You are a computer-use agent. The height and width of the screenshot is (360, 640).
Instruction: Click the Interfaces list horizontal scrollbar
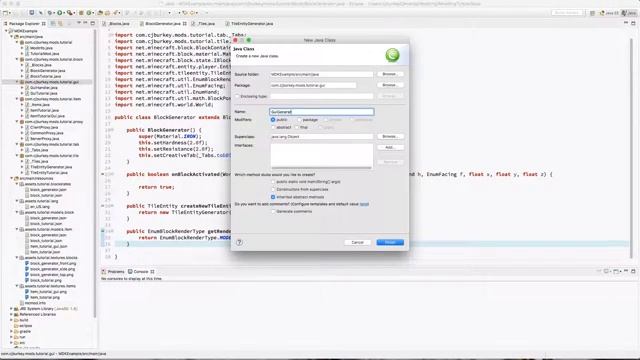322,168
